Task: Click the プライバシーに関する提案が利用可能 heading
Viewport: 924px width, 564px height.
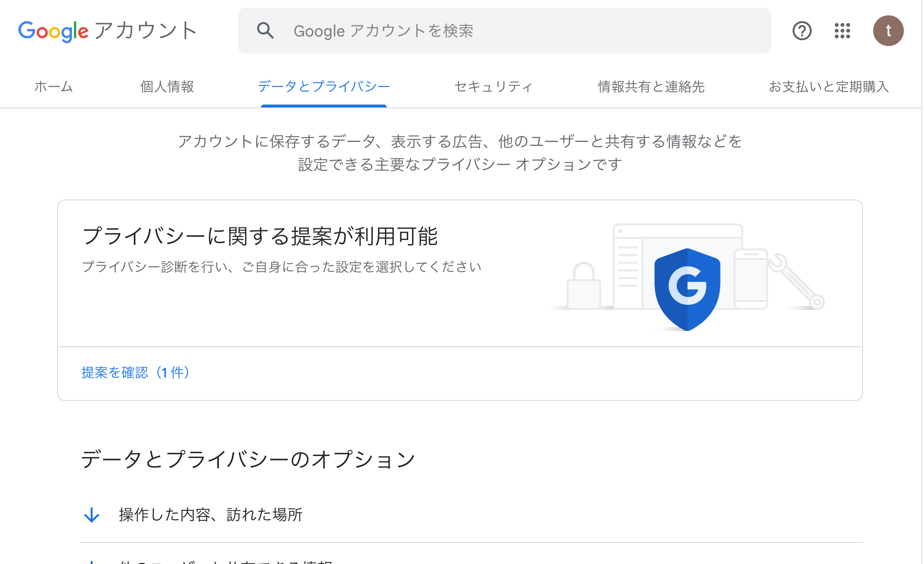Action: [x=260, y=236]
